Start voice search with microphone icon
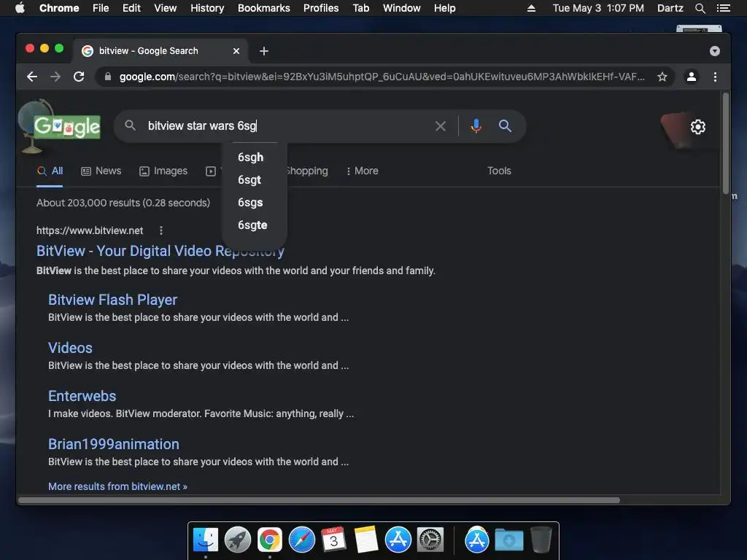 pos(476,126)
